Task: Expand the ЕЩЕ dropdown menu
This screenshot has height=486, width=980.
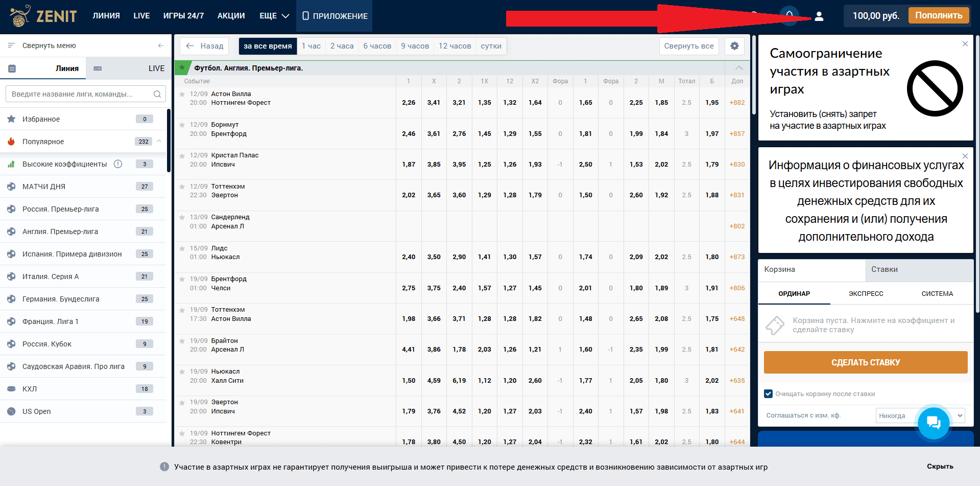Action: [274, 16]
